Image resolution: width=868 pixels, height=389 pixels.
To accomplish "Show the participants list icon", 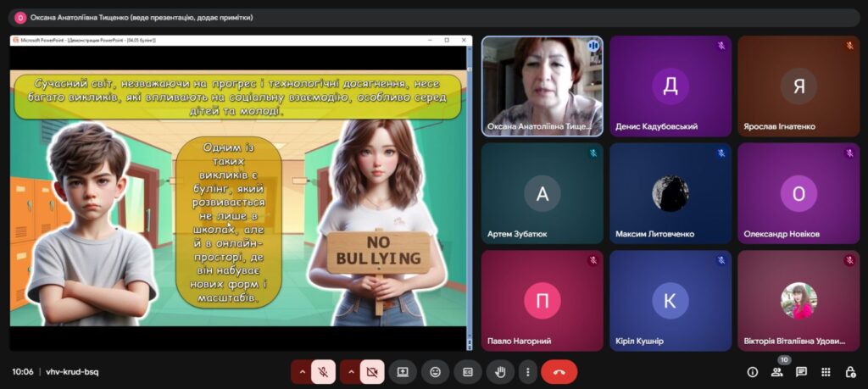I will coord(777,372).
